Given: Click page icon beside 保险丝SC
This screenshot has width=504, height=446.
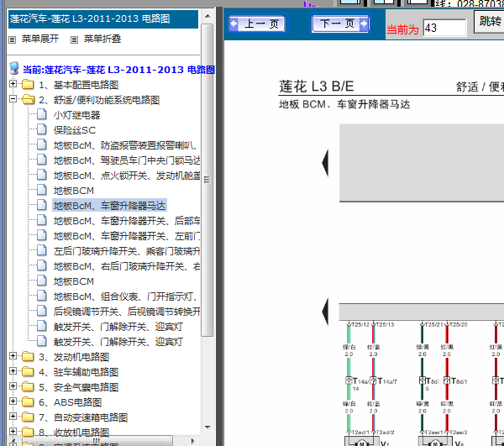Looking at the screenshot, I should pos(42,129).
